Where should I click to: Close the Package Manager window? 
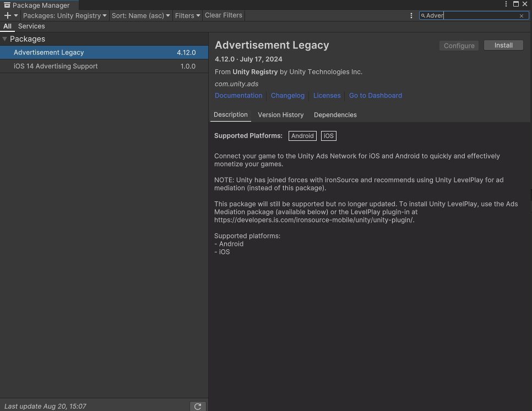(x=525, y=4)
